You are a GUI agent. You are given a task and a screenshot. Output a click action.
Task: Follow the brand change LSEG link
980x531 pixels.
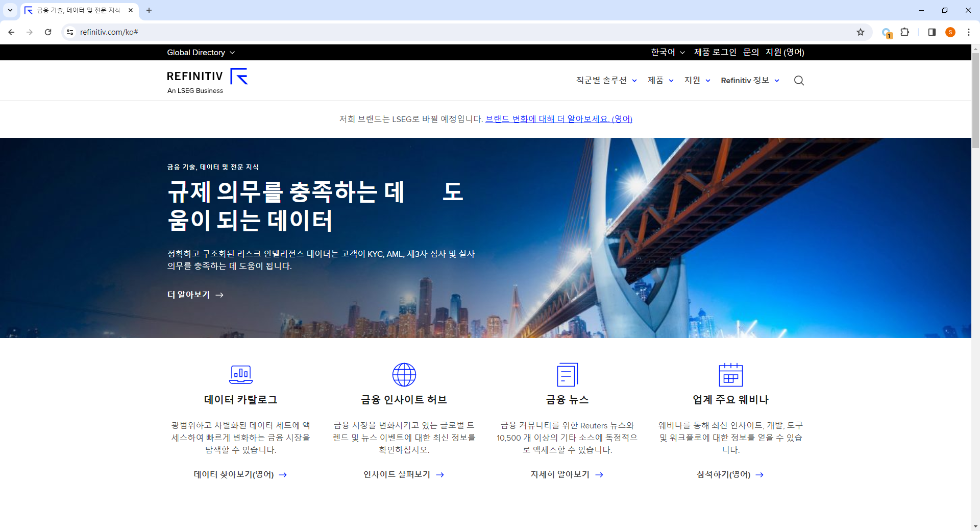(x=559, y=119)
